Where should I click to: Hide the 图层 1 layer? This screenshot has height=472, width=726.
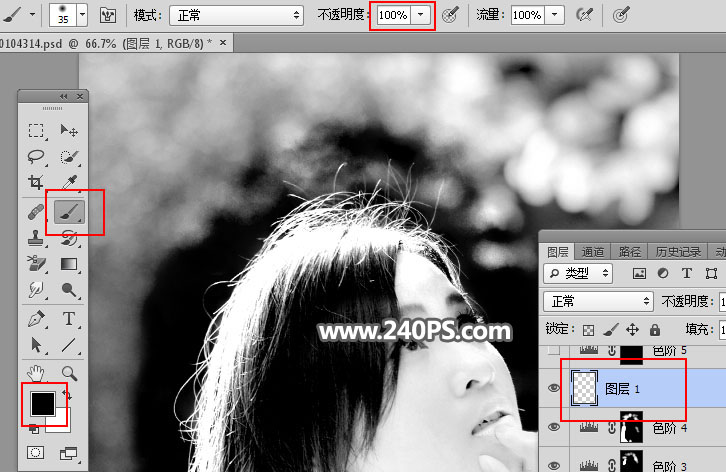554,388
